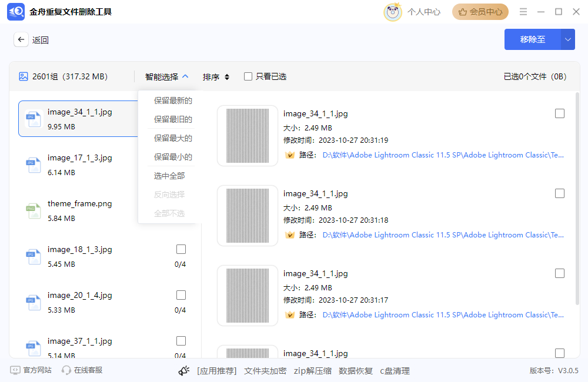
Task: Open 个人中心 personal center
Action: click(x=424, y=12)
